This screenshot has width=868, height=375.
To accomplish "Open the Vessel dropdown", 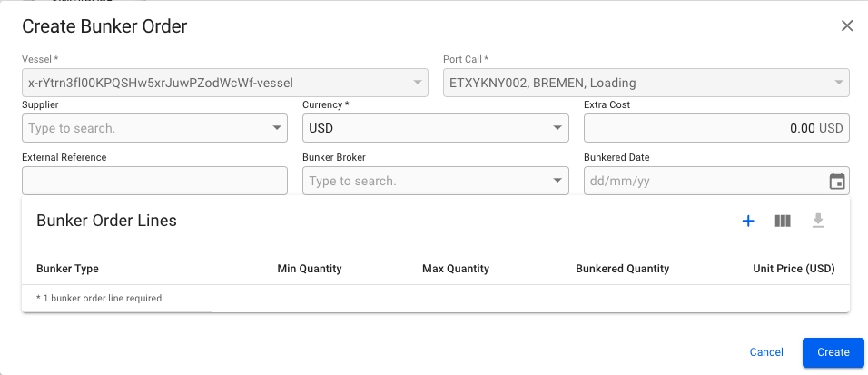I will click(418, 83).
